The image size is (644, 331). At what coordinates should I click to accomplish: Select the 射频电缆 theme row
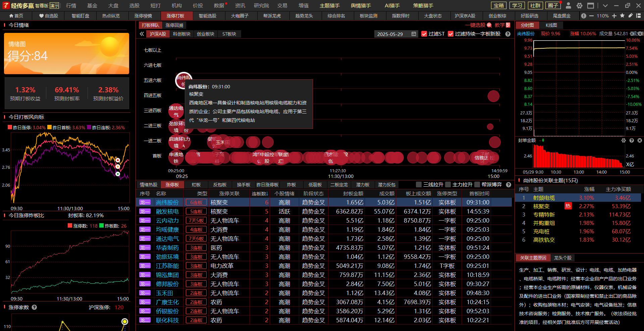[x=578, y=198]
